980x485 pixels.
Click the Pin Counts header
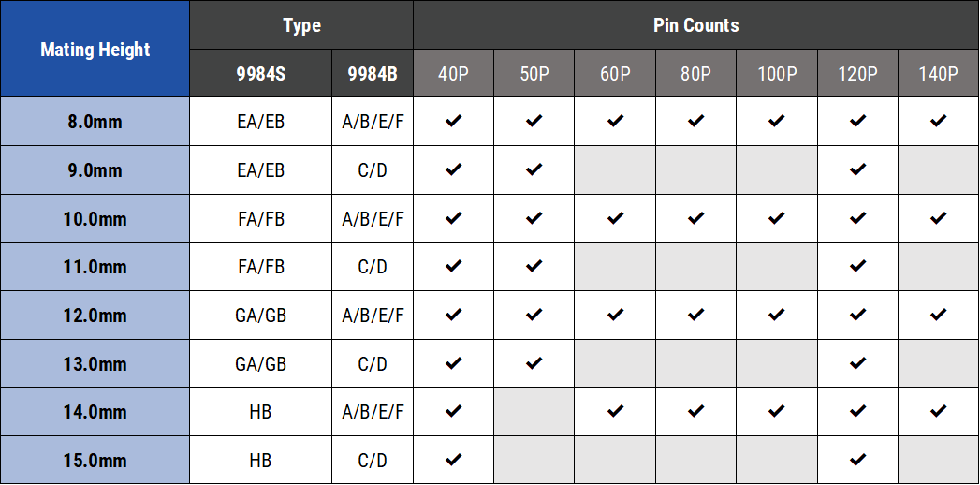coord(695,25)
